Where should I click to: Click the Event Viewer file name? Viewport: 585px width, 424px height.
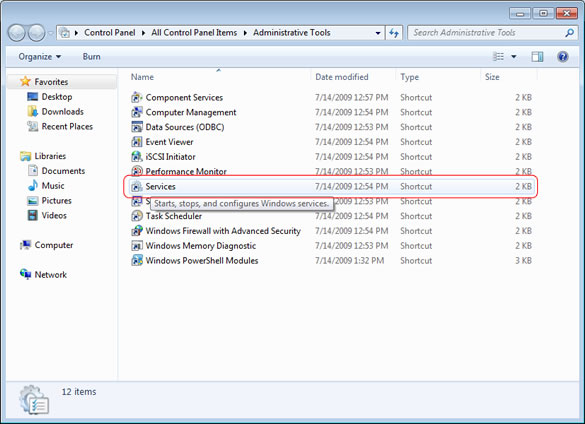(169, 142)
